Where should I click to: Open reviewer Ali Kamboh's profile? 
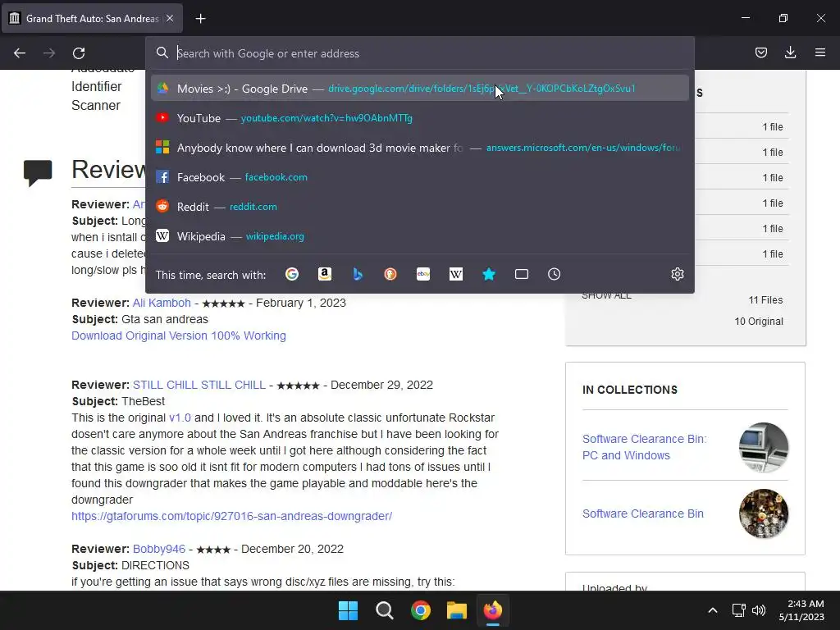tap(162, 303)
